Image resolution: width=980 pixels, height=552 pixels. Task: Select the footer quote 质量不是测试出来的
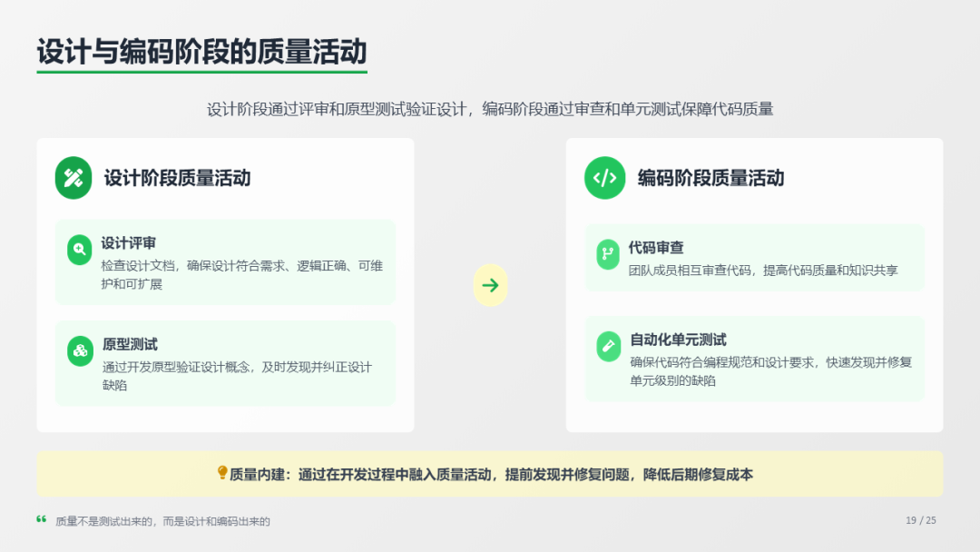click(x=162, y=521)
